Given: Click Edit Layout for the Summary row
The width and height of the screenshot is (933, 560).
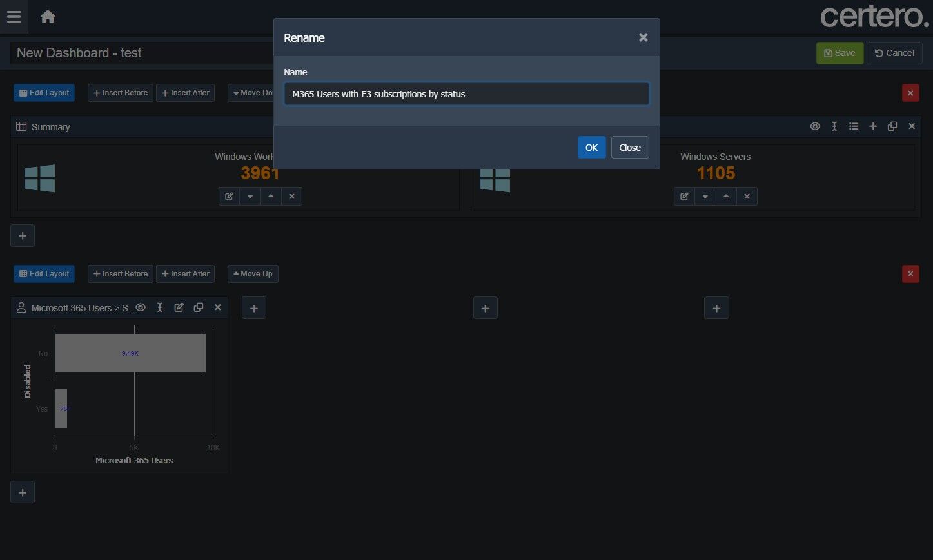Looking at the screenshot, I should click(x=44, y=93).
